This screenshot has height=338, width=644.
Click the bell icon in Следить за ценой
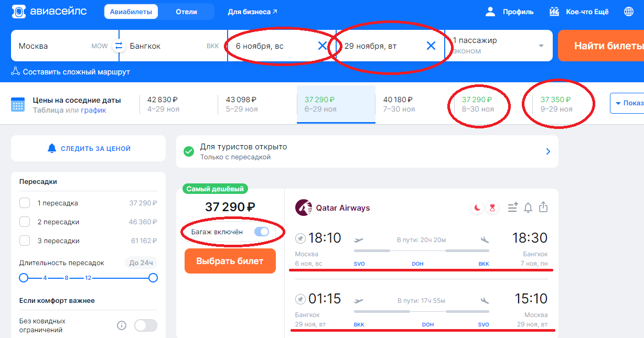[x=52, y=149]
